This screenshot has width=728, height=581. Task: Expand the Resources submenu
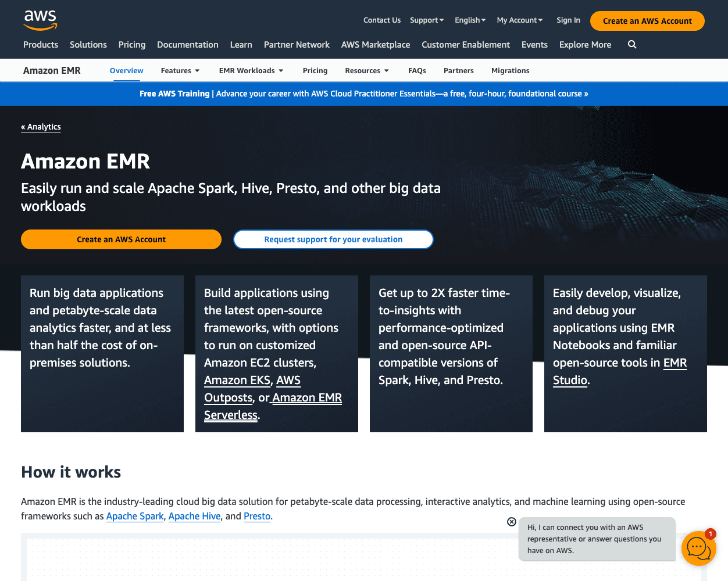(x=367, y=71)
